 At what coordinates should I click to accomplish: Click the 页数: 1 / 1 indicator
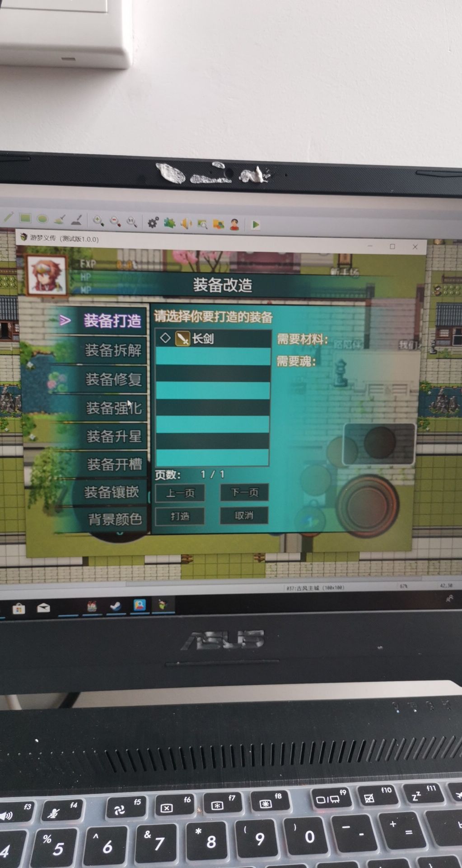tap(190, 474)
